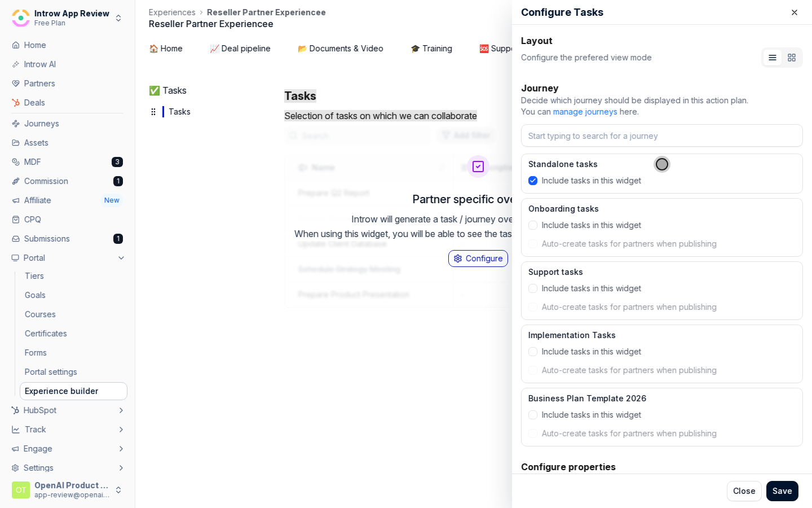
Task: Enable Support tasks include in widget
Action: [x=533, y=288]
